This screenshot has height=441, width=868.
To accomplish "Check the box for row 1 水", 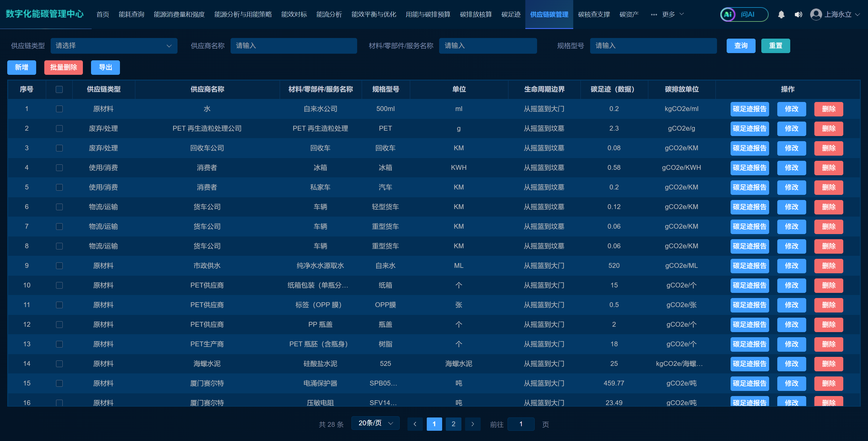I will pos(59,109).
